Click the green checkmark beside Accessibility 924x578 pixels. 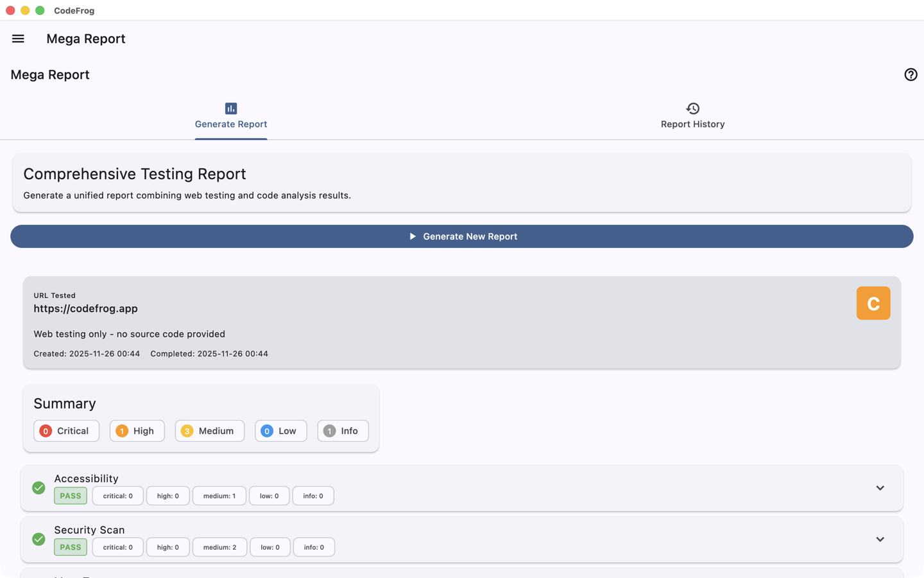(x=38, y=488)
